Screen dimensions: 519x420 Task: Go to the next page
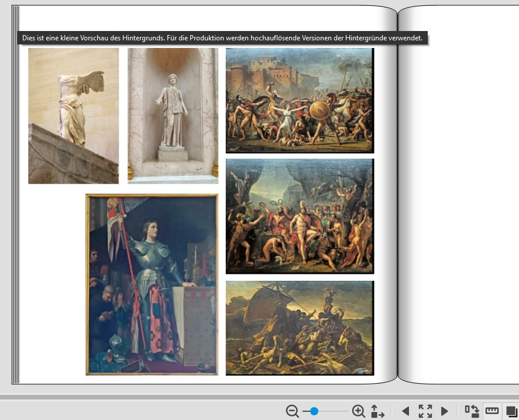point(445,411)
